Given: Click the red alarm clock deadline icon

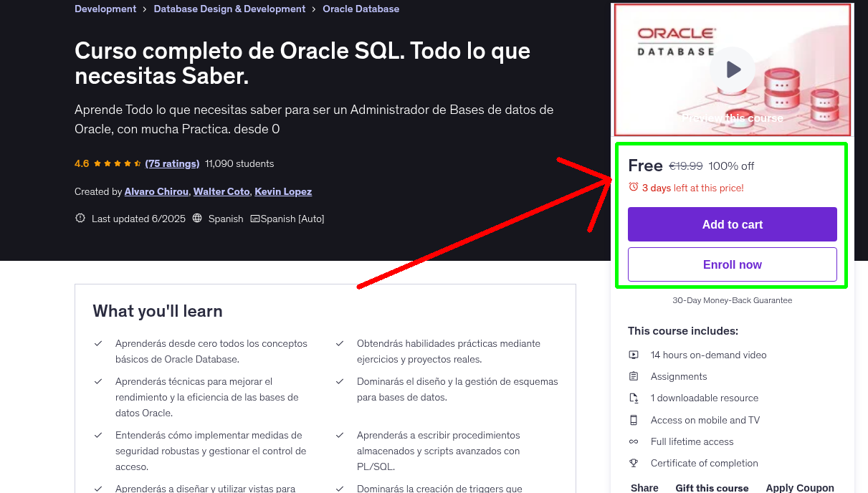Looking at the screenshot, I should pos(632,186).
